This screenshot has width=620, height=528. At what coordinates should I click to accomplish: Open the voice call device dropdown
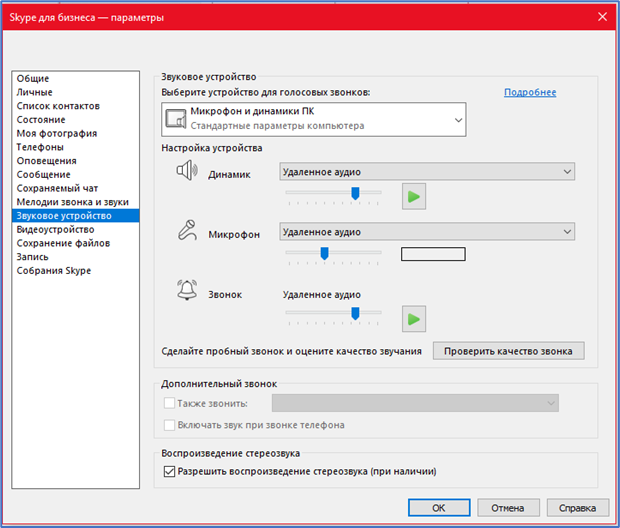click(314, 119)
